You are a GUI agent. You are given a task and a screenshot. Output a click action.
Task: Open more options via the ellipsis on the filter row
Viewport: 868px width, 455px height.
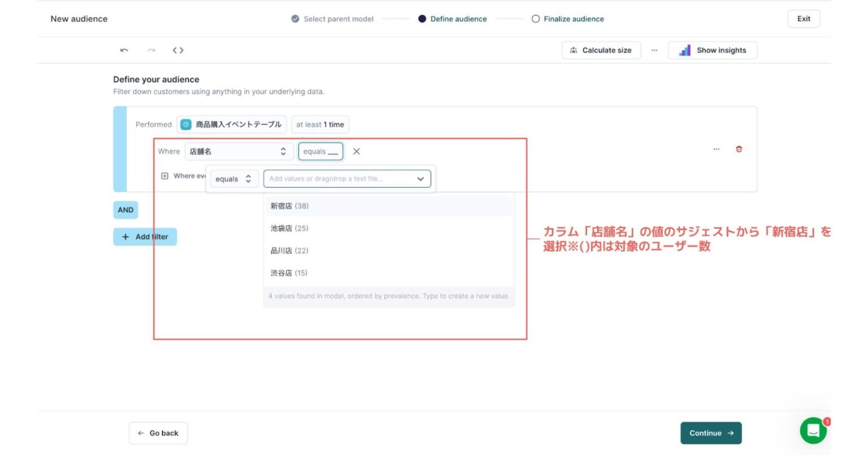[716, 149]
